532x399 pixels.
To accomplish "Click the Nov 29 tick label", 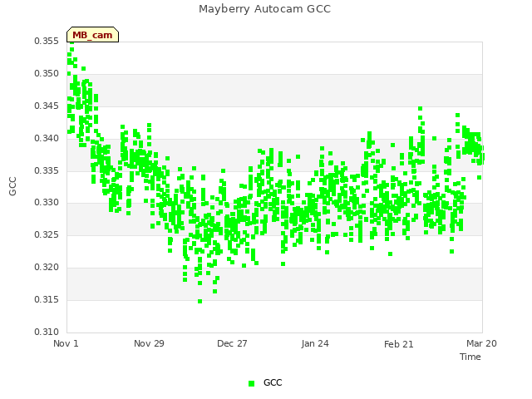I will (149, 343).
